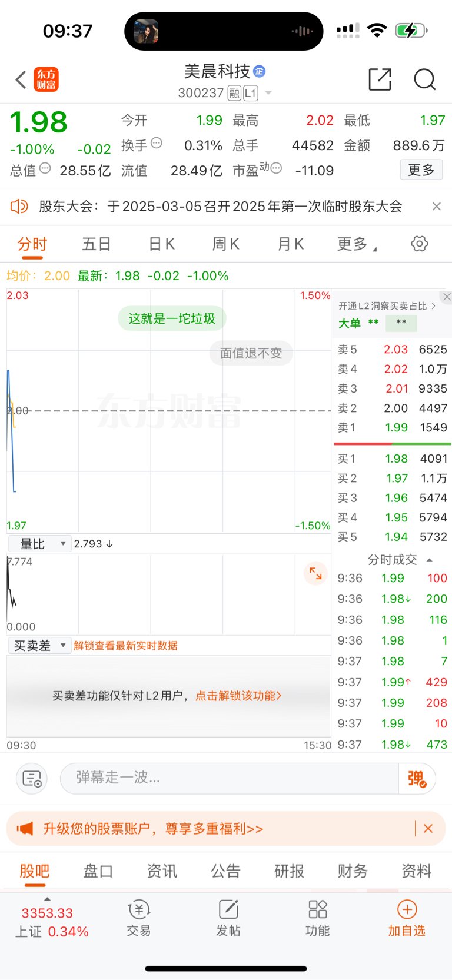Focus the 弹幕走一波 input field

[230, 778]
